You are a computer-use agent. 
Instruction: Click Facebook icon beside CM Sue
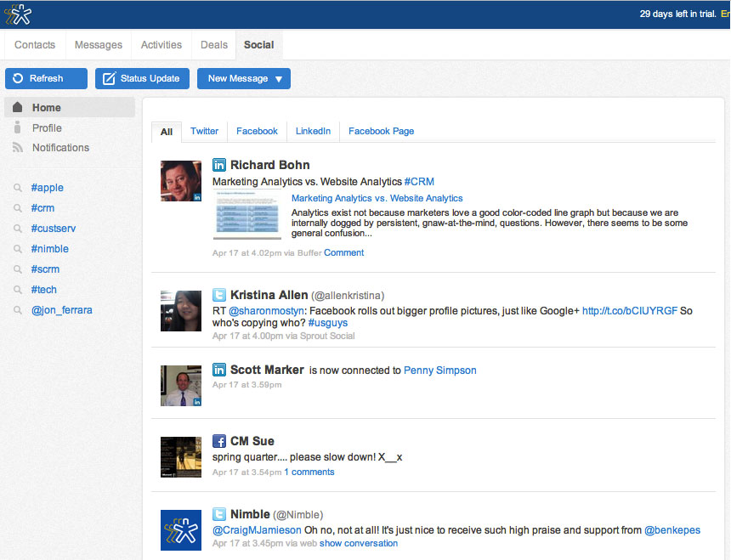219,441
